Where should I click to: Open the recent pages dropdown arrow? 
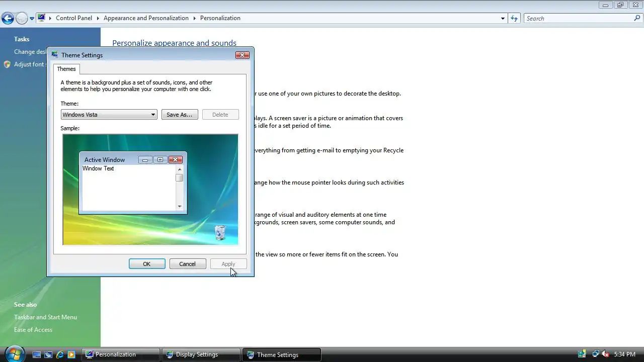coord(32,19)
